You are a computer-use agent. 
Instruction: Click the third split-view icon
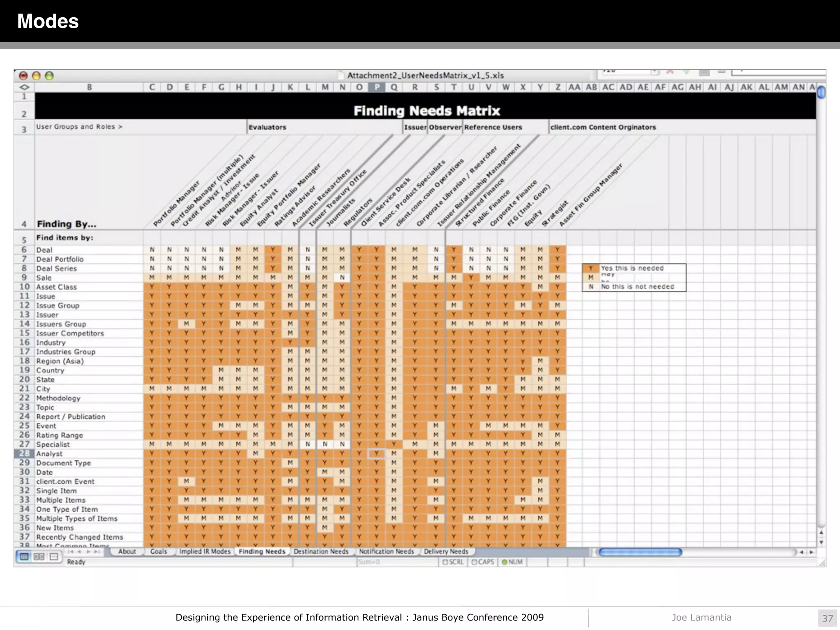[x=54, y=557]
